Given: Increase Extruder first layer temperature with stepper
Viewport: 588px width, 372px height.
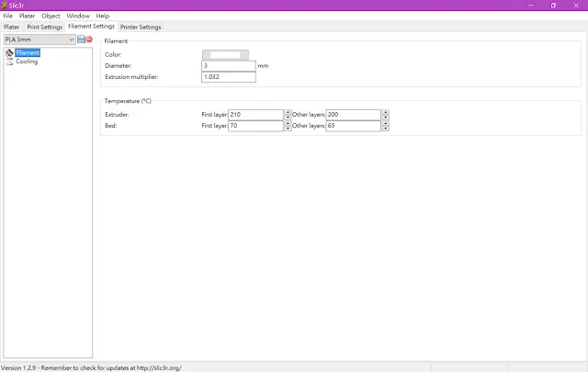Looking at the screenshot, I should 288,112.
